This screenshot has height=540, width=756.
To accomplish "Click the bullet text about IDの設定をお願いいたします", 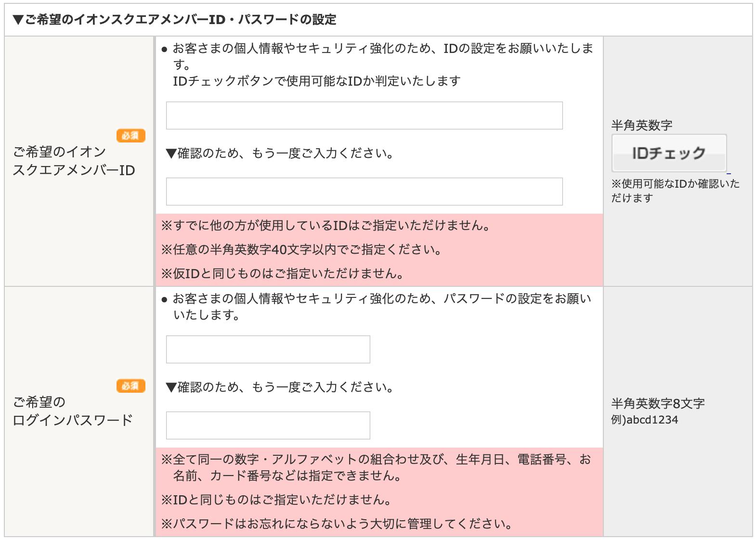I will [378, 56].
